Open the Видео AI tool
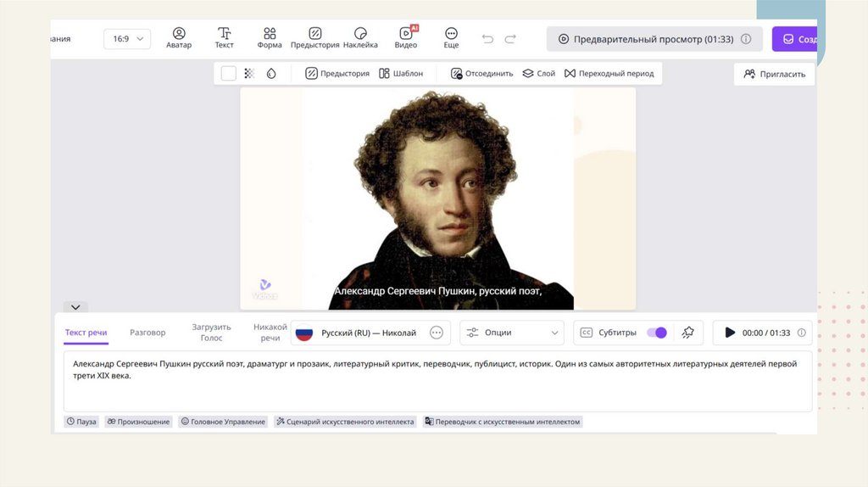The image size is (868, 487). 406,38
